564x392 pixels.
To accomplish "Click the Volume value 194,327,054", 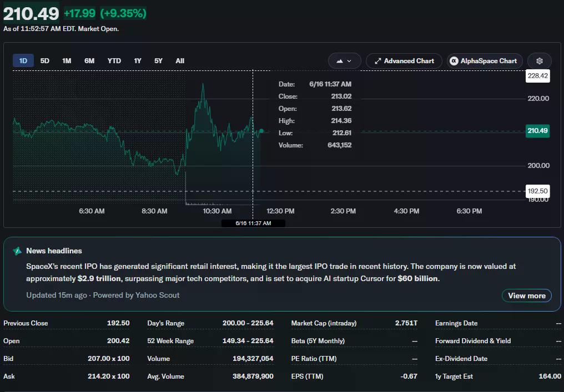I will click(253, 359).
